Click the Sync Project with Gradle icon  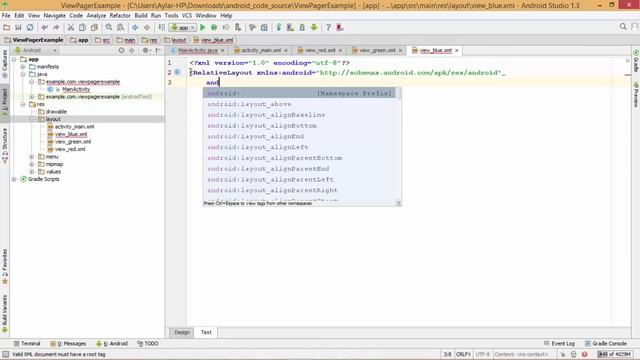coord(279,27)
